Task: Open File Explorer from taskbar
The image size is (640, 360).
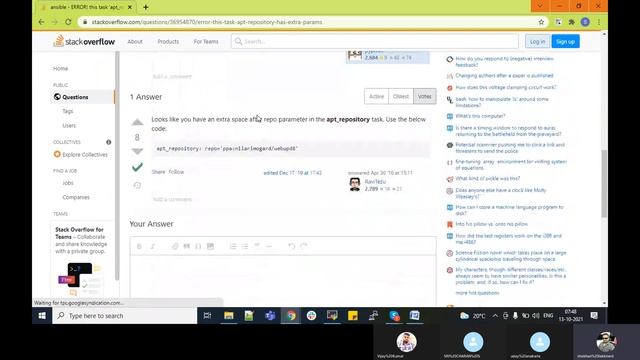Action: pos(229,316)
